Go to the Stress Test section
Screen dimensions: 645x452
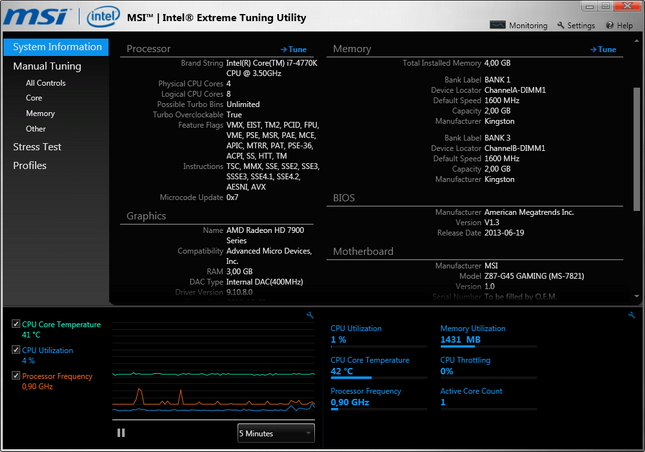(x=37, y=147)
